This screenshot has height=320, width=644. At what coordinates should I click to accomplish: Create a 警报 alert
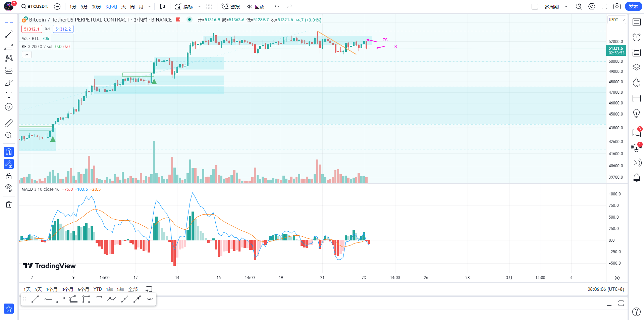coord(231,6)
